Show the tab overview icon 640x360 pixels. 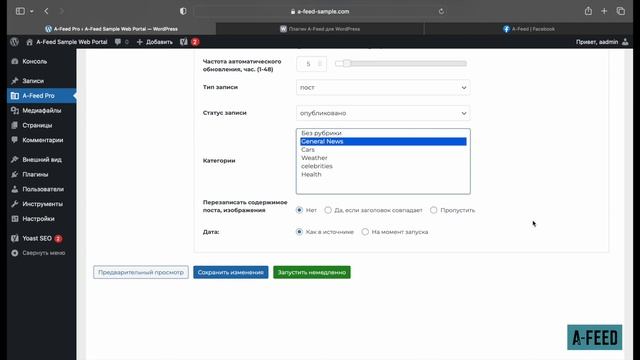click(621, 11)
